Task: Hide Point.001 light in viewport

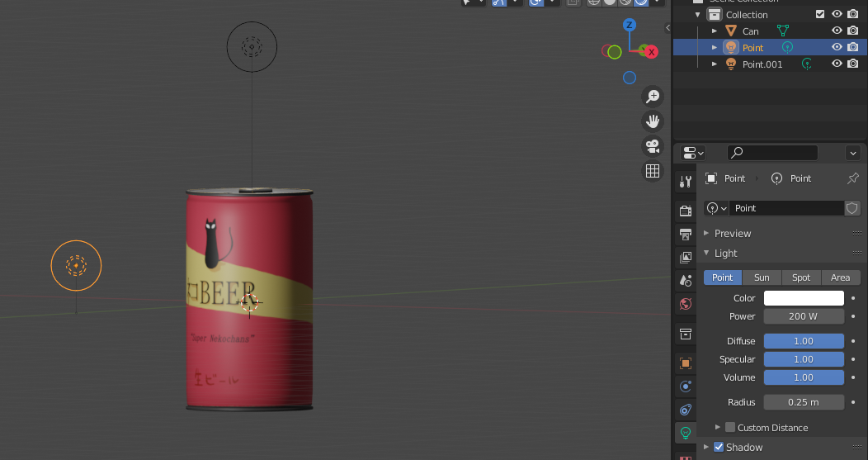Action: pyautogui.click(x=837, y=64)
